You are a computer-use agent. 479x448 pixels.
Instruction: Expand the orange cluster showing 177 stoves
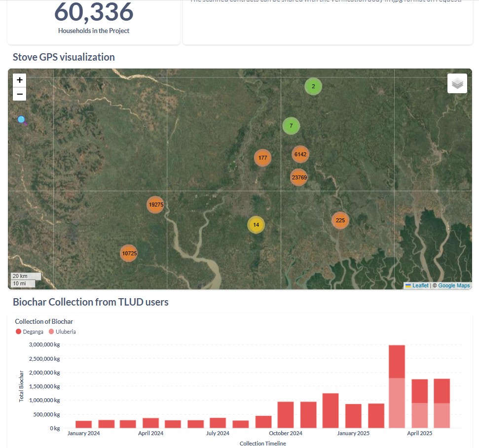click(x=263, y=158)
